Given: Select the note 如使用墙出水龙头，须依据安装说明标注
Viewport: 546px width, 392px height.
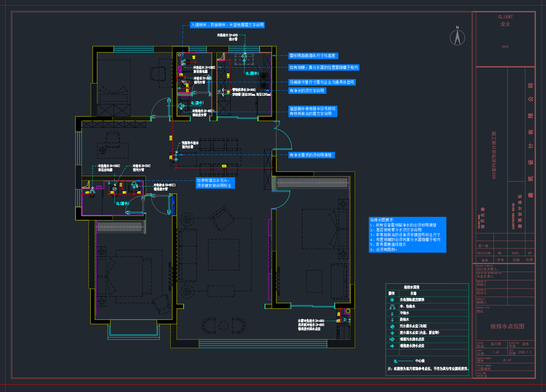Looking at the screenshot, I should tap(215, 183).
